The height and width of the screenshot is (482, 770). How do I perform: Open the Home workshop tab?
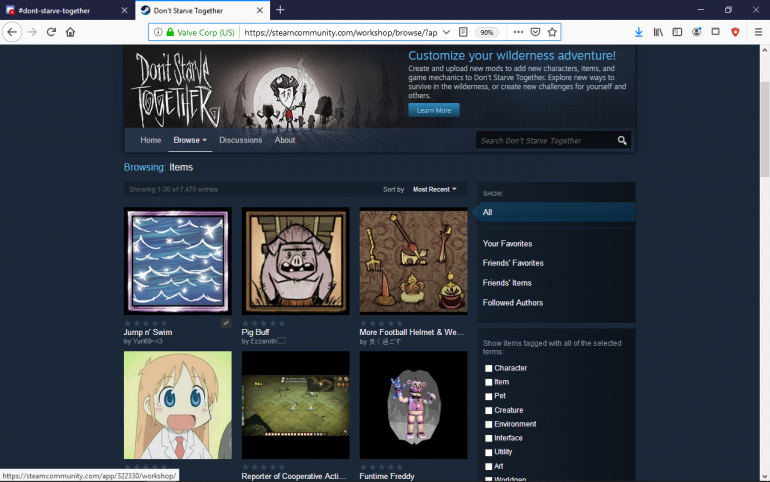tap(151, 140)
